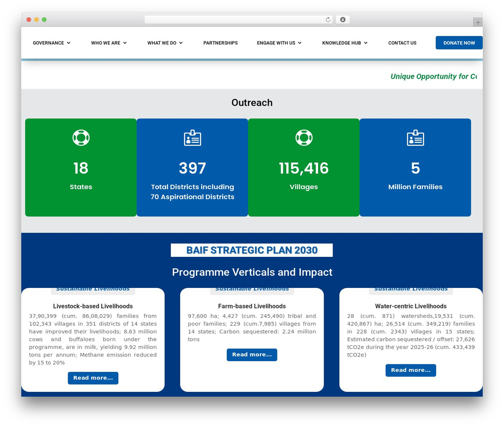The width and height of the screenshot is (504, 427).
Task: Select the 115,416 Villages card
Action: point(304,167)
